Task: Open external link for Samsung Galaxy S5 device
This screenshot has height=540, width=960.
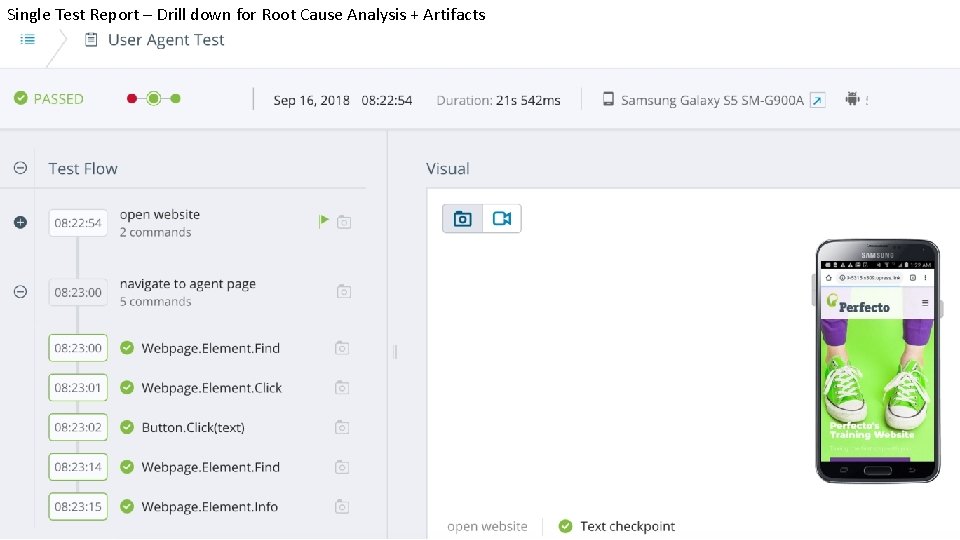Action: point(818,100)
